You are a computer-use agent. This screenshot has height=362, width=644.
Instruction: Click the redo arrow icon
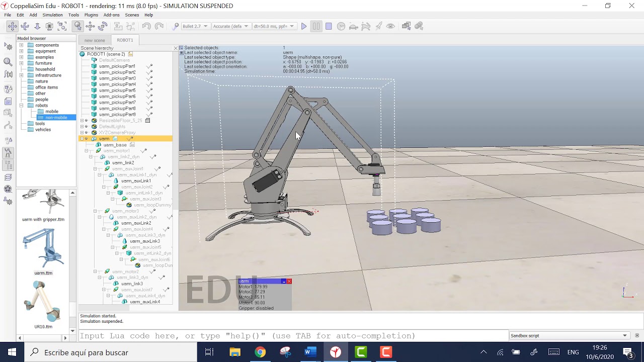(159, 26)
